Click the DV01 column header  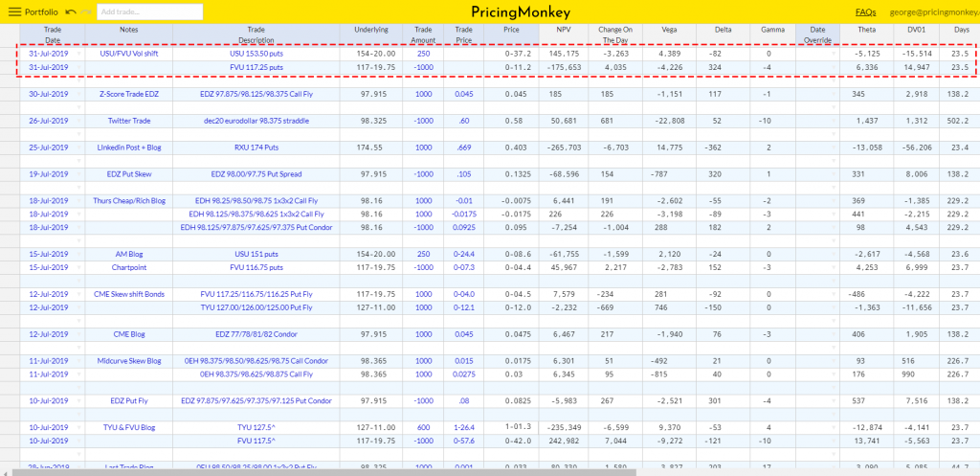[916, 34]
